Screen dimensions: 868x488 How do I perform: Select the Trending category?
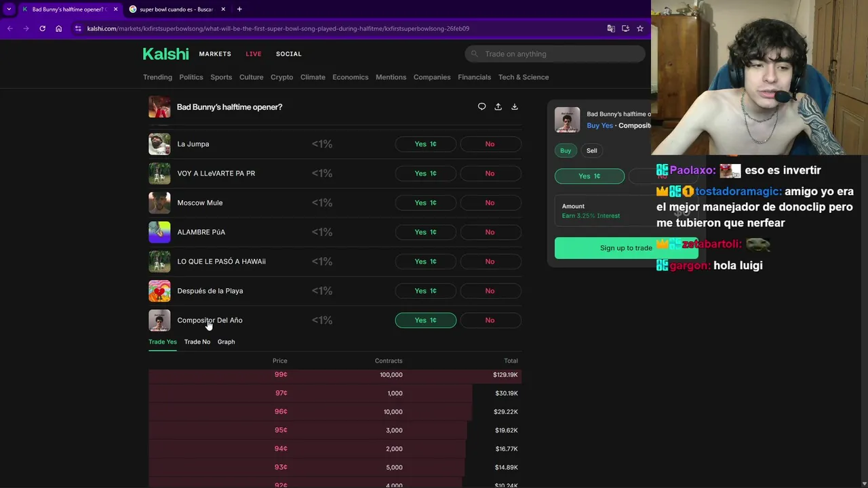[x=157, y=77]
